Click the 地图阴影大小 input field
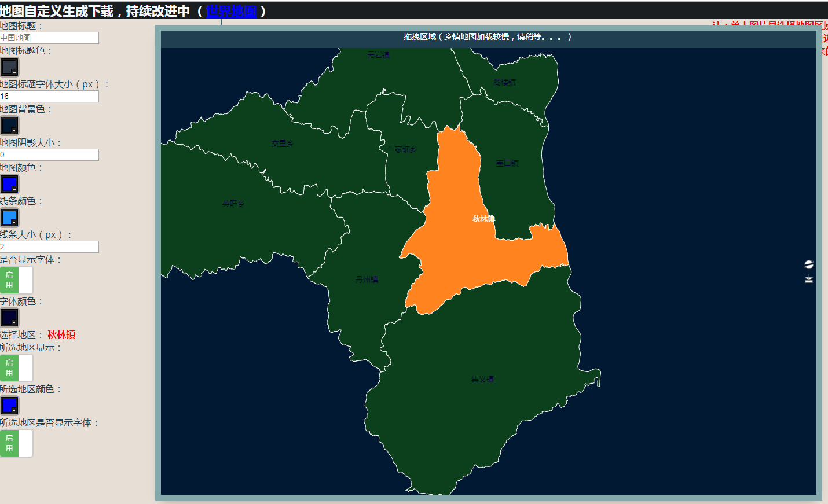 (49, 154)
